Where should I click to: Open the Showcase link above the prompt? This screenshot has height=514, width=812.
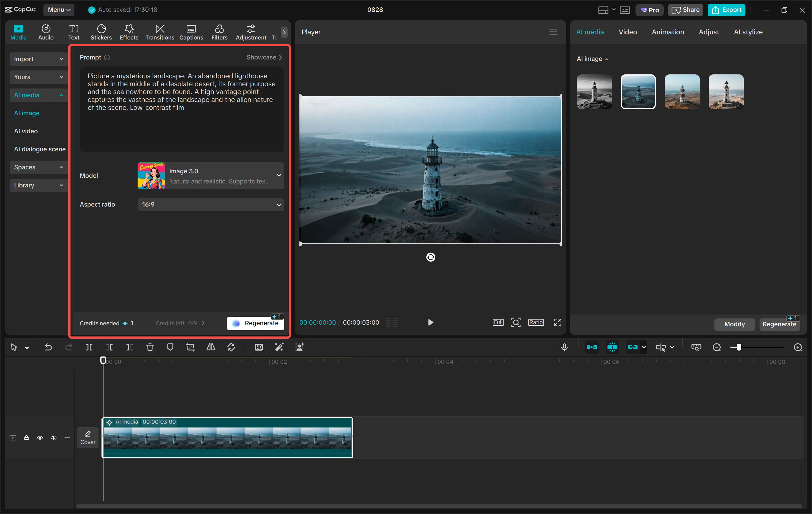(x=264, y=57)
